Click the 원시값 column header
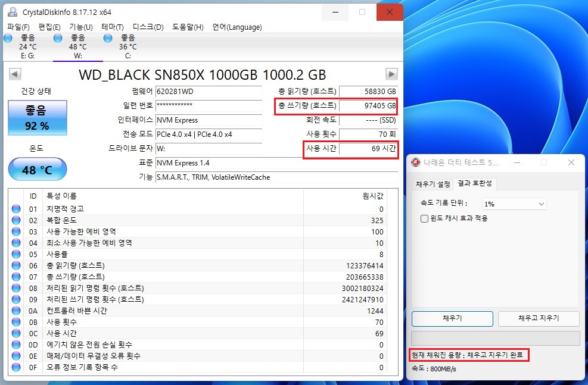Viewport: 588px width, 385px height. point(373,196)
